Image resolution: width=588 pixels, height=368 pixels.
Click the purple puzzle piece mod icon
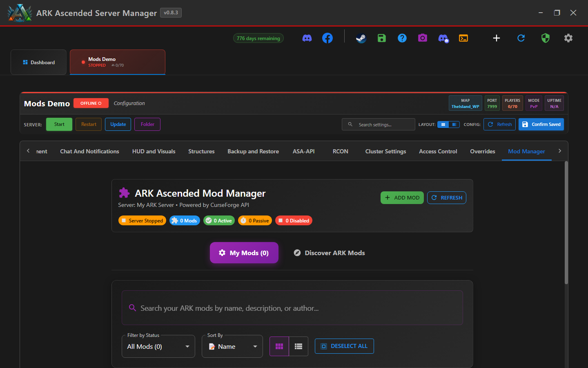124,193
